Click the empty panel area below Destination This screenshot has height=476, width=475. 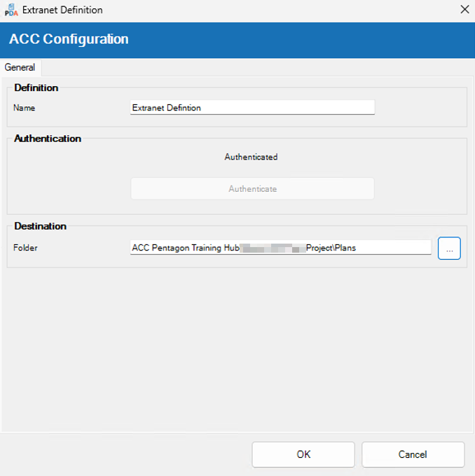tap(237, 350)
